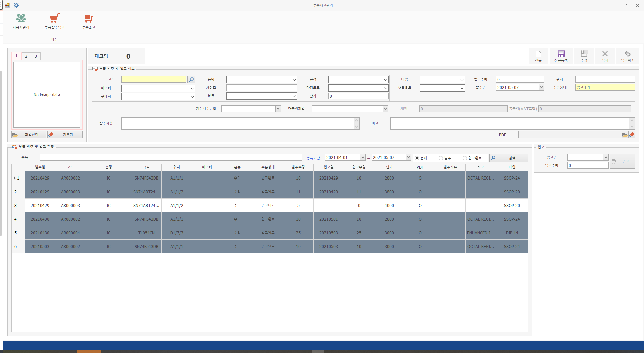The height and width of the screenshot is (353, 644).
Task: Open 발주일 date picker 2021-05-07
Action: tap(541, 87)
